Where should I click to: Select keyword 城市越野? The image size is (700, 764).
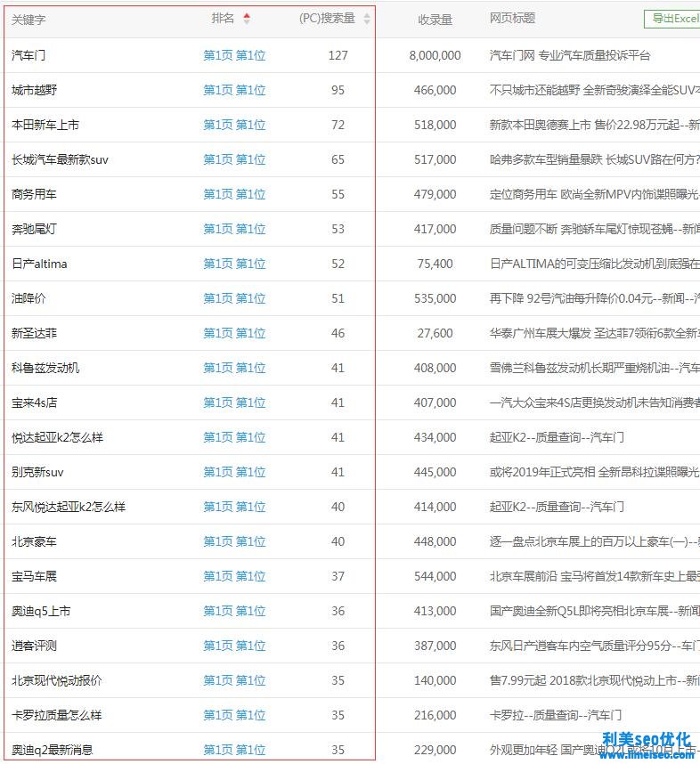coord(34,90)
